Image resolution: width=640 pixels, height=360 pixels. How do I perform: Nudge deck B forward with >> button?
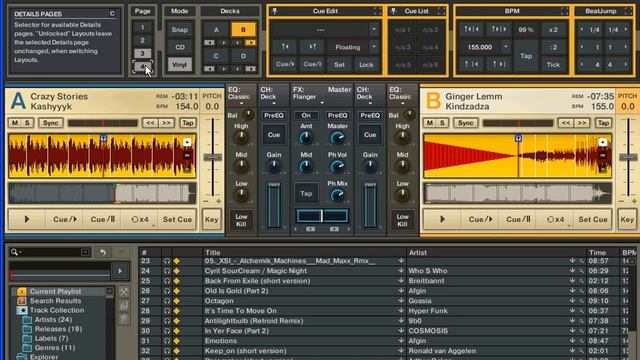(x=582, y=123)
